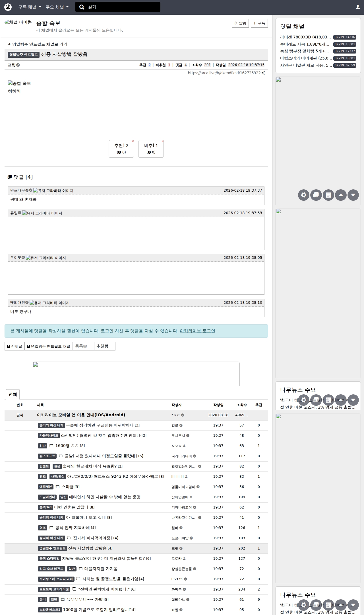This screenshot has height=615, width=364.
Task: Click 민초나무숲's avatar image in comments
Action: (x=53, y=190)
